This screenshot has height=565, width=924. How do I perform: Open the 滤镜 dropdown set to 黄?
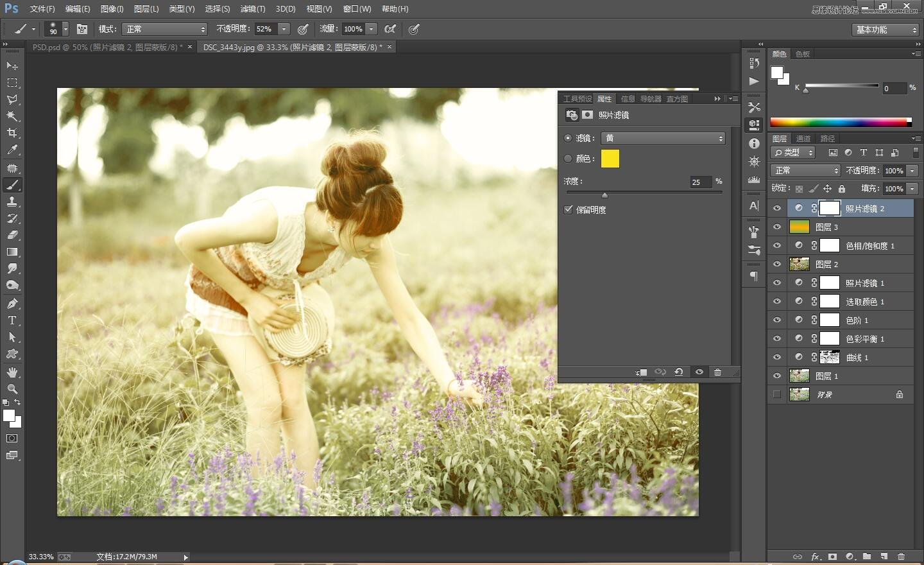(x=663, y=138)
